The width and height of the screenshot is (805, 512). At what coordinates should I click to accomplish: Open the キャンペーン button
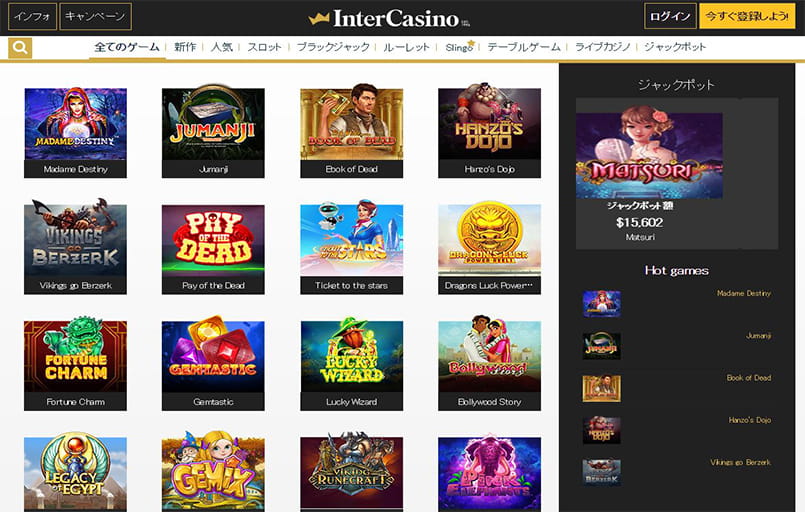(95, 16)
